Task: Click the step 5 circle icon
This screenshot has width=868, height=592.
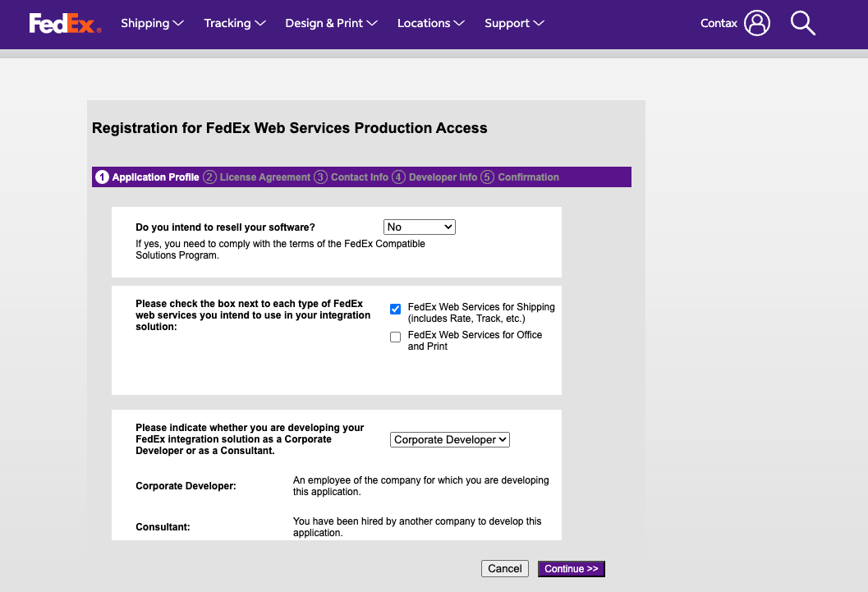Action: (x=487, y=177)
